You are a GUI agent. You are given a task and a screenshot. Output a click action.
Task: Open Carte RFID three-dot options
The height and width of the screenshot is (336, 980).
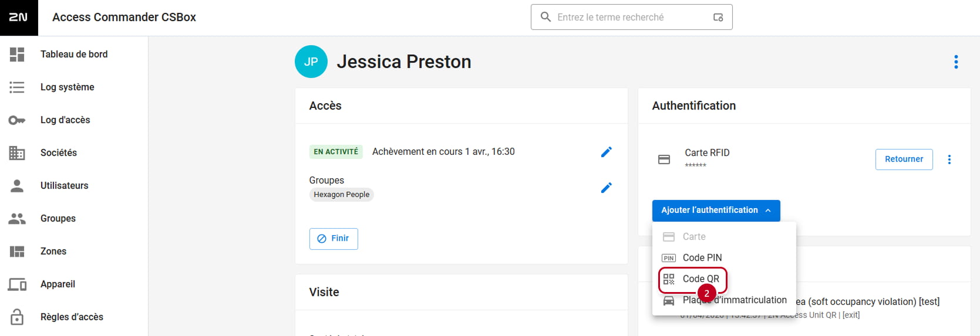click(949, 159)
